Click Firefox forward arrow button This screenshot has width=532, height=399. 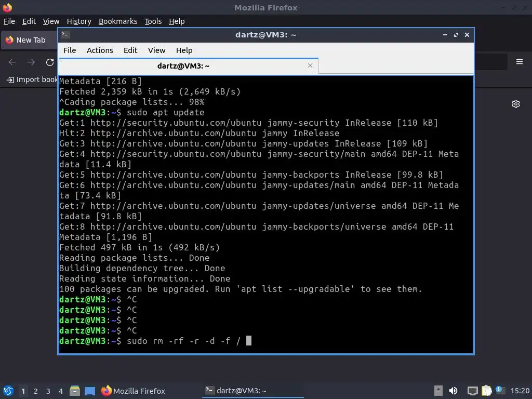pos(31,62)
